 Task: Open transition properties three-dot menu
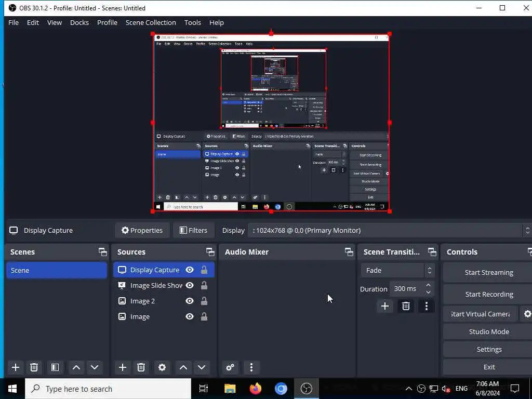coord(427,306)
